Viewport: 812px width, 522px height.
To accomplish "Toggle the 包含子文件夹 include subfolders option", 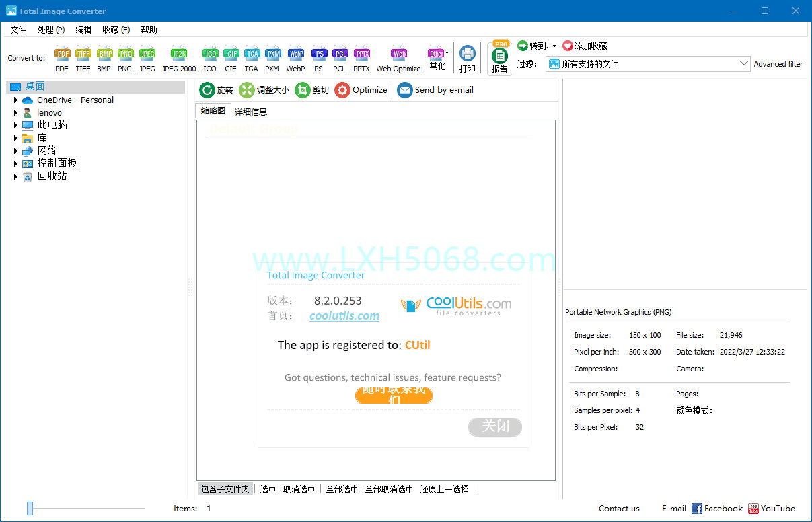I will 225,489.
